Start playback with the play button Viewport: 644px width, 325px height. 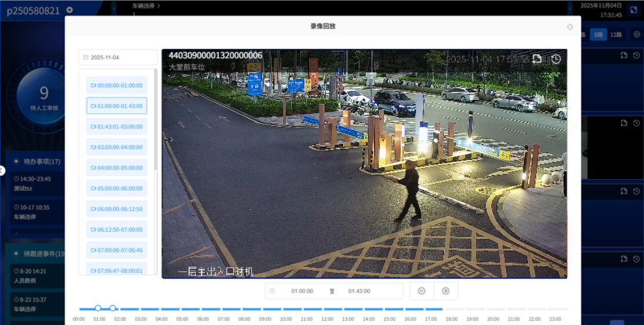point(446,291)
